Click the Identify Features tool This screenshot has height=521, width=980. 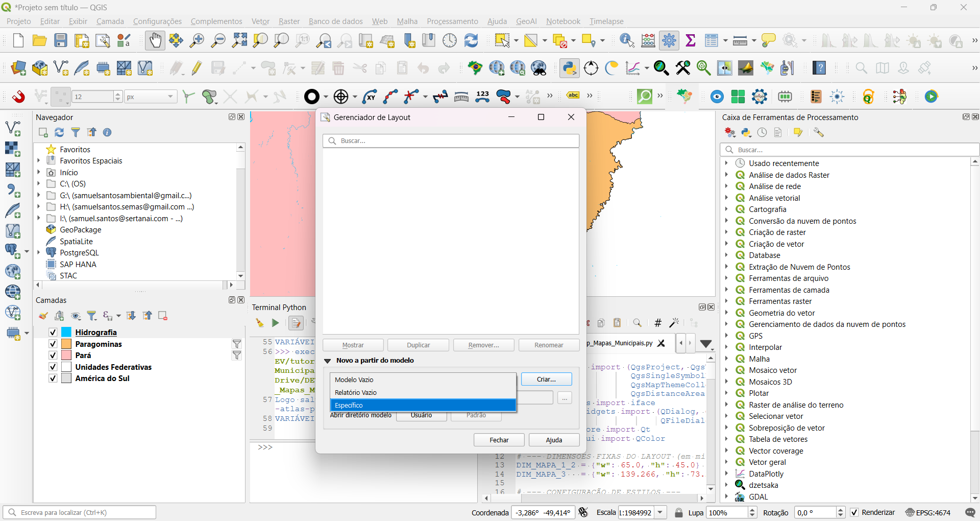[626, 40]
